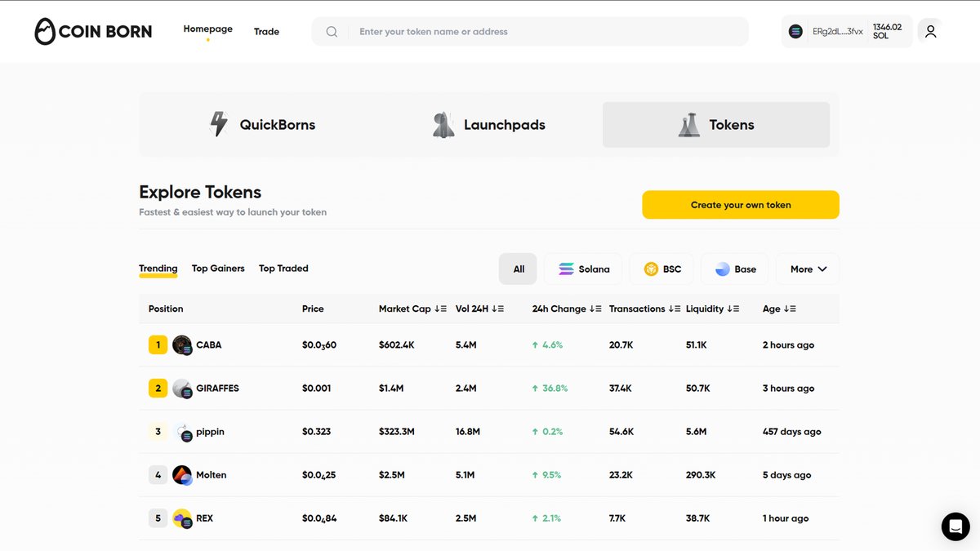Sort tokens by Market Cap
This screenshot has height=551, width=980.
coord(412,309)
